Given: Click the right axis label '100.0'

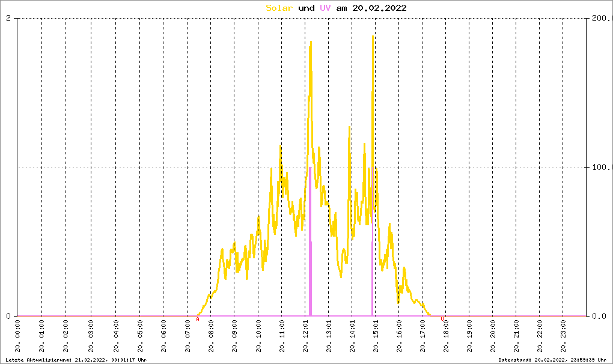Looking at the screenshot, I should pyautogui.click(x=602, y=167).
